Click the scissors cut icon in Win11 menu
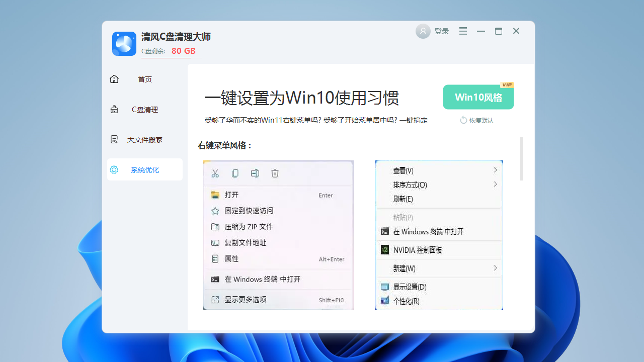The width and height of the screenshot is (644, 362). (x=215, y=173)
